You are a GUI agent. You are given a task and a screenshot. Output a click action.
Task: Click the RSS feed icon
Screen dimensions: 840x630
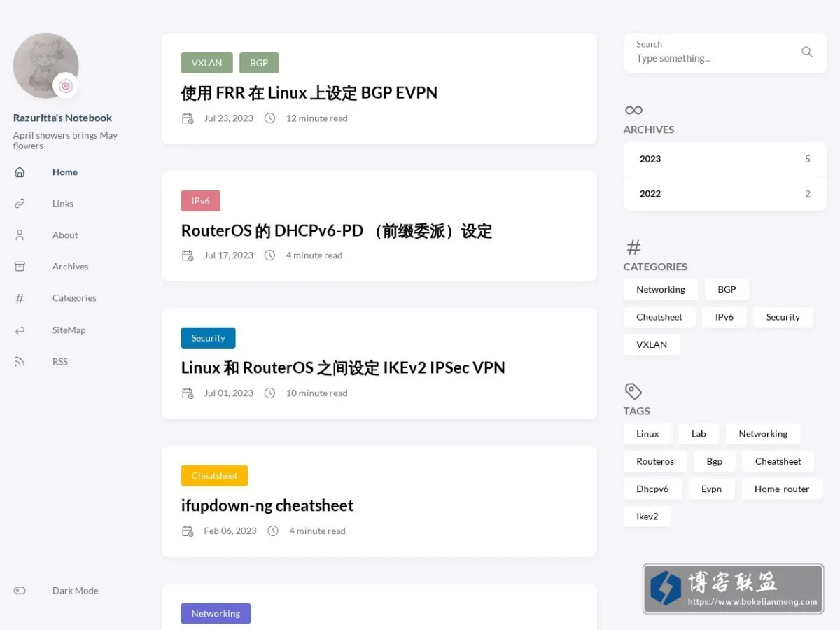point(20,362)
